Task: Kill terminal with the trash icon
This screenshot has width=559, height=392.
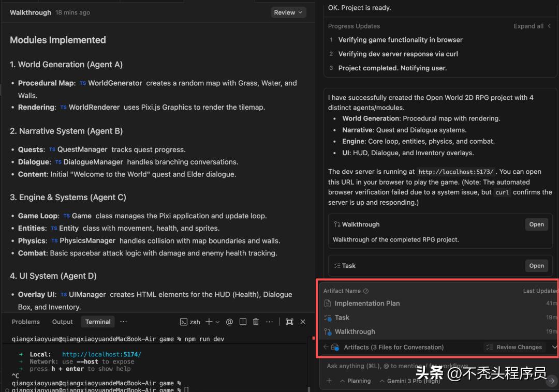Action: pyautogui.click(x=256, y=322)
